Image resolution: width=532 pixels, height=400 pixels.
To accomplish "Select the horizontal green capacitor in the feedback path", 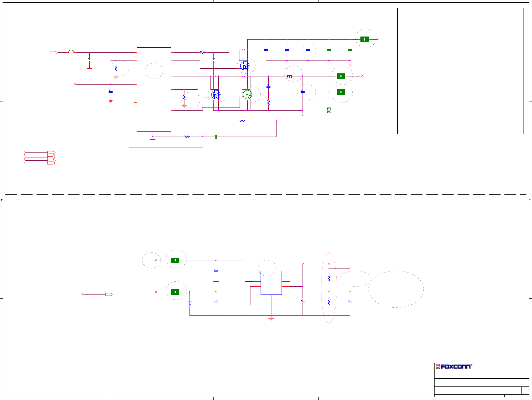I will pyautogui.click(x=215, y=137).
